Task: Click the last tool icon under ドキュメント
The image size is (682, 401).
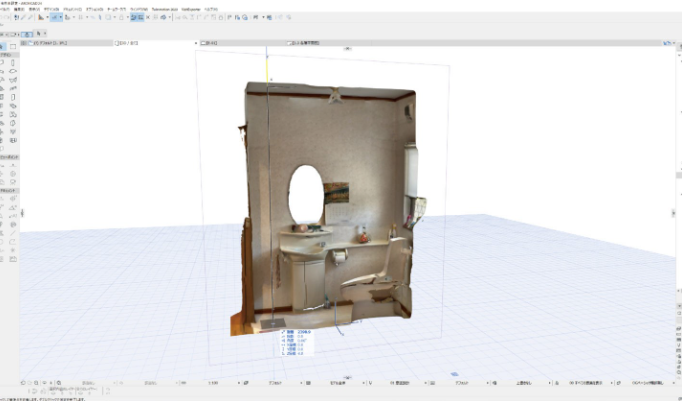Action: coord(13,259)
